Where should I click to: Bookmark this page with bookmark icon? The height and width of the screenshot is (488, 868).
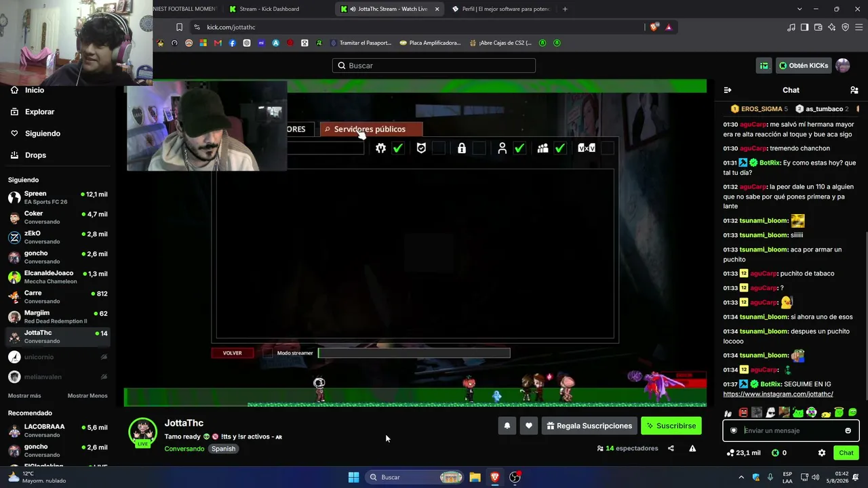[179, 27]
